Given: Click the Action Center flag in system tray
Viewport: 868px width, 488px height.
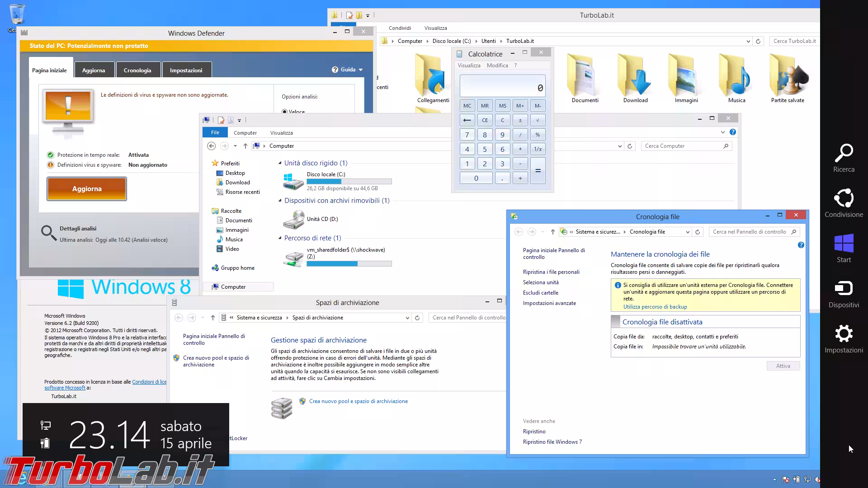Looking at the screenshot, I should tap(785, 479).
